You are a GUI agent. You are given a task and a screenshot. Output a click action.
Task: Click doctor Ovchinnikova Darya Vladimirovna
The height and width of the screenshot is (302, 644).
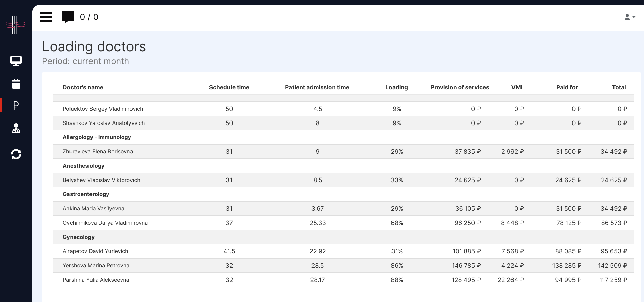(105, 223)
